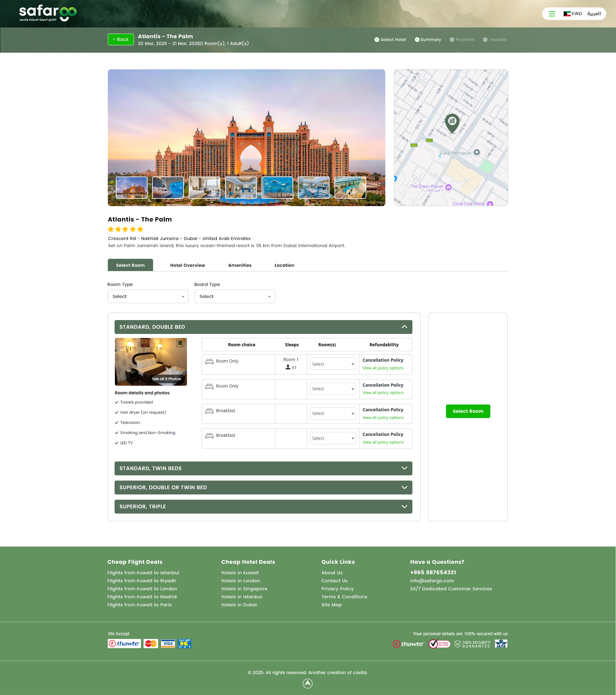Click the Summary step indicator
This screenshot has height=695, width=616.
pos(428,39)
